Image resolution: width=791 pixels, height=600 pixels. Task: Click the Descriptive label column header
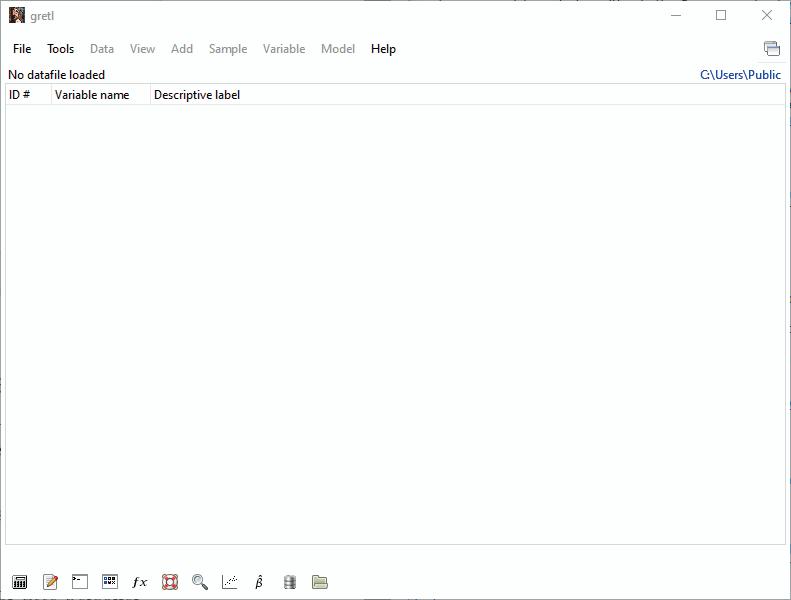[x=468, y=95]
